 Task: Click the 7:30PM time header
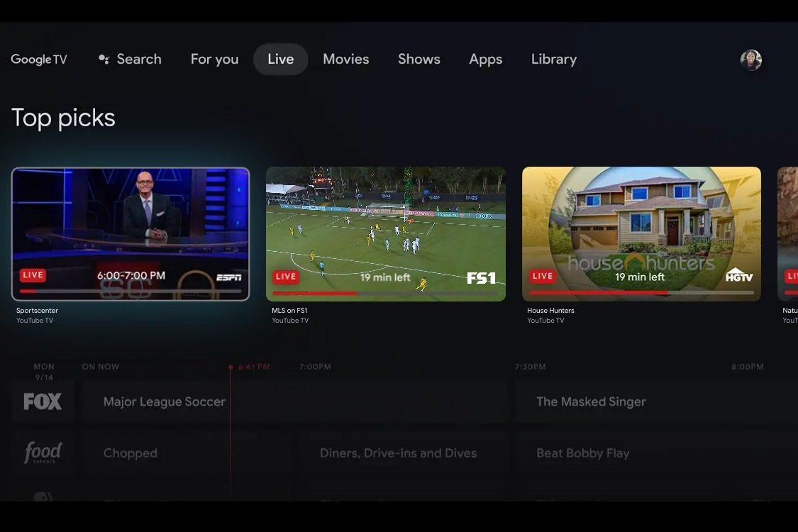[x=530, y=367]
